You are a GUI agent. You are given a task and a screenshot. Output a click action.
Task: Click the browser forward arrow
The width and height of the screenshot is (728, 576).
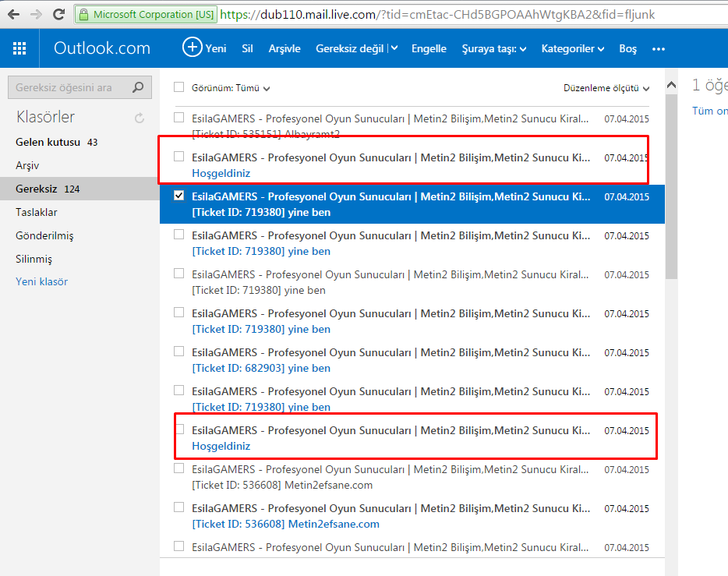pyautogui.click(x=36, y=14)
